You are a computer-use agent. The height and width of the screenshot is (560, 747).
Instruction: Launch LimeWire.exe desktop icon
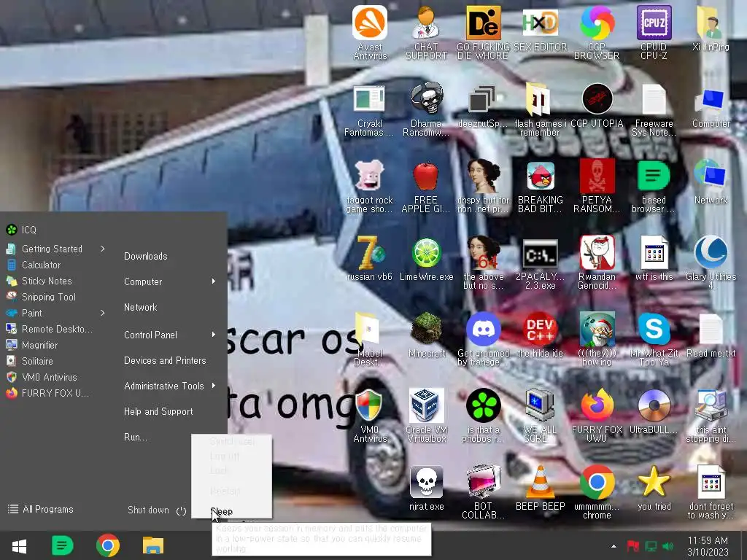click(426, 259)
